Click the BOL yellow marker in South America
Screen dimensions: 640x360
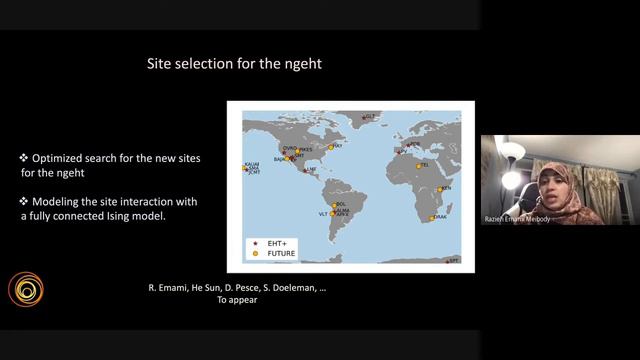[334, 205]
